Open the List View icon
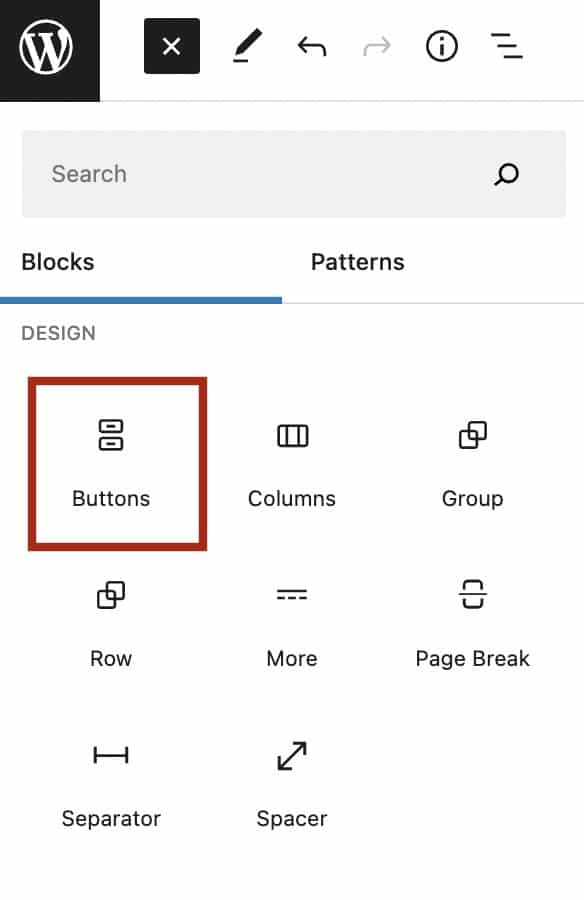 pyautogui.click(x=506, y=46)
